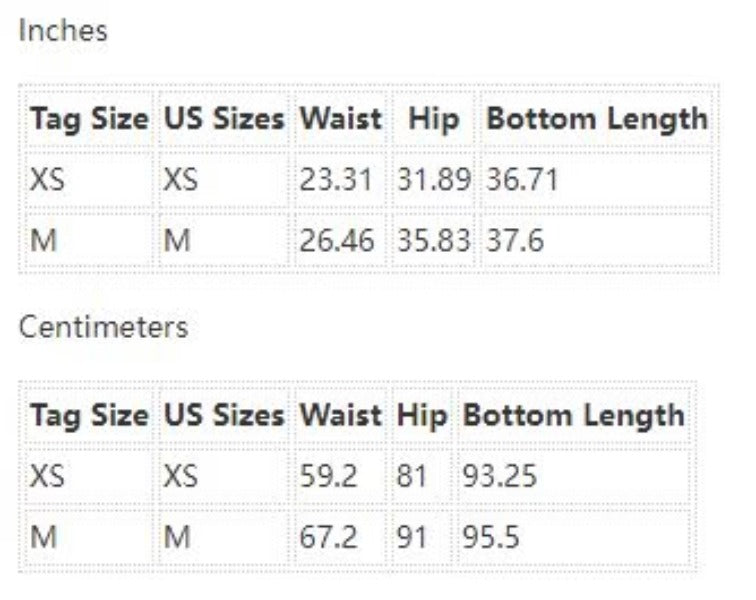Image resolution: width=756 pixels, height=600 pixels.
Task: Click the 91 hip cell
Action: coord(412,537)
